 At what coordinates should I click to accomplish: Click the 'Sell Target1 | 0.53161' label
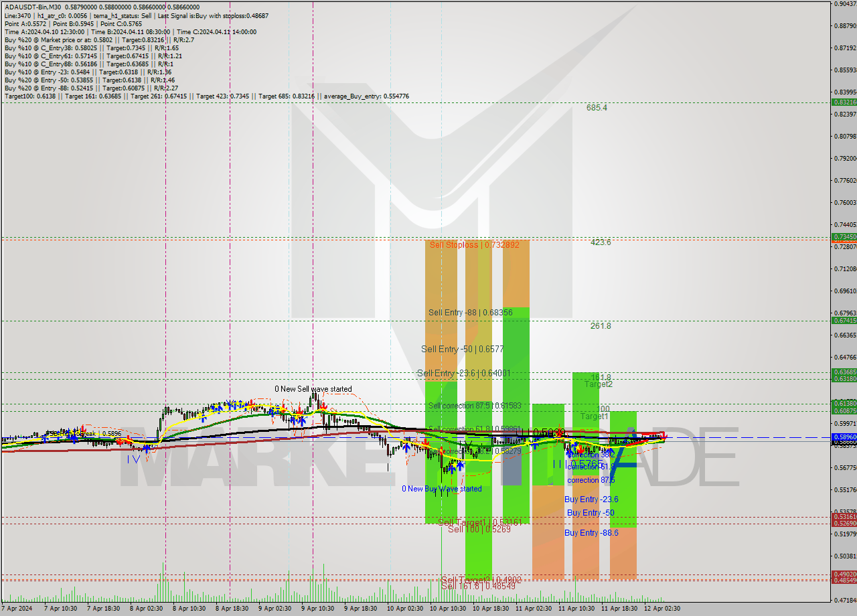point(479,522)
